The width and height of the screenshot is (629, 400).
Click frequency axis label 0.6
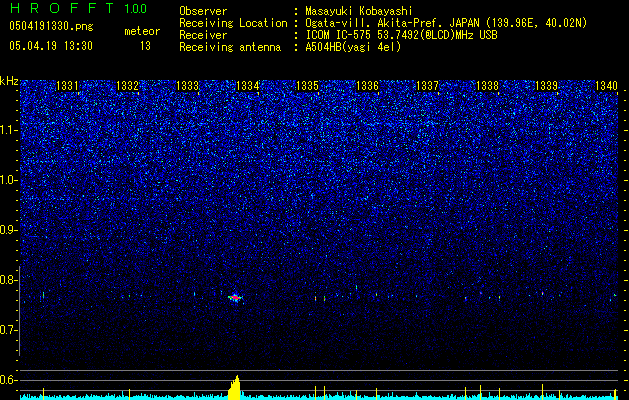click(x=8, y=380)
